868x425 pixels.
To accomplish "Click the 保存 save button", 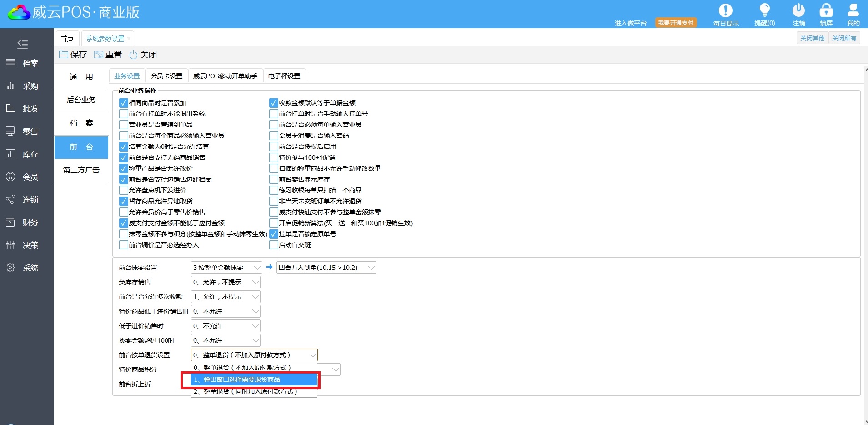I will (73, 55).
